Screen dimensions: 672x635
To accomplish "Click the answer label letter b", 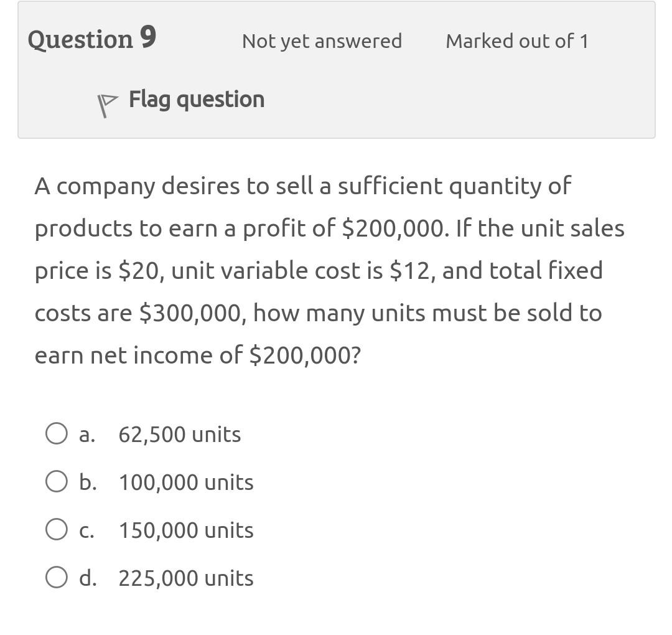I will pos(86,481).
